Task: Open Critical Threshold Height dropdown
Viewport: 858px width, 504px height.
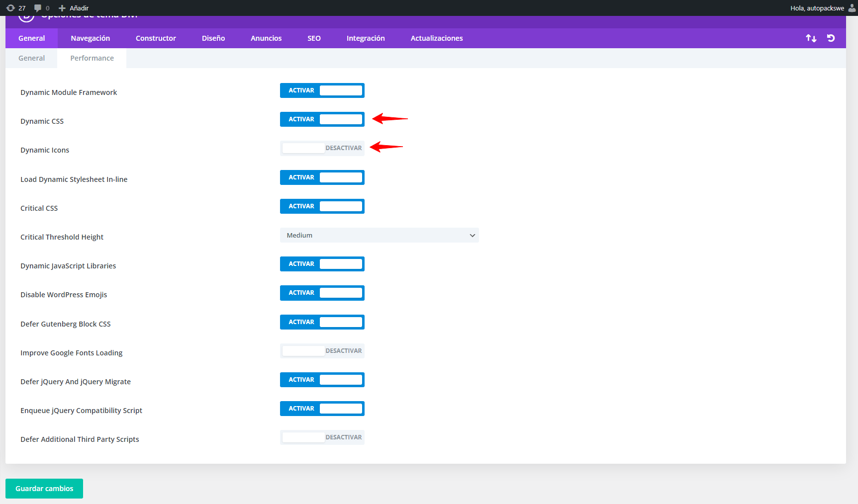Action: coord(380,235)
